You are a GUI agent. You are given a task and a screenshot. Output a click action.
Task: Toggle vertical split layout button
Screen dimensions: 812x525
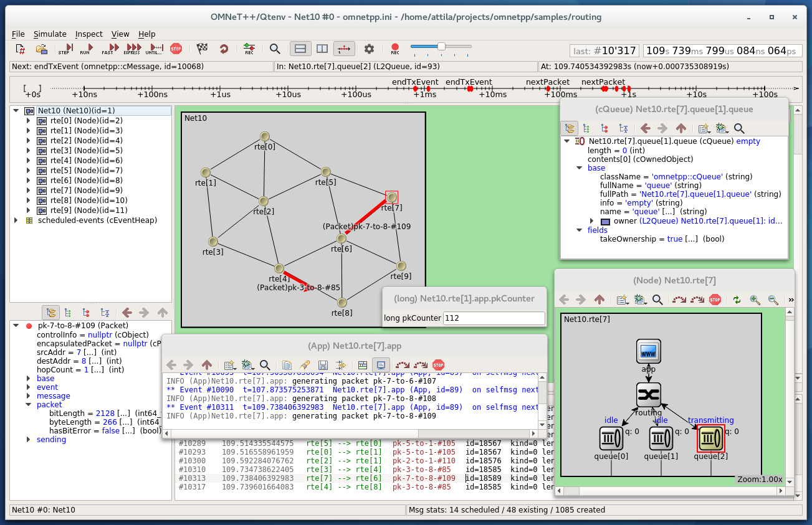300,49
